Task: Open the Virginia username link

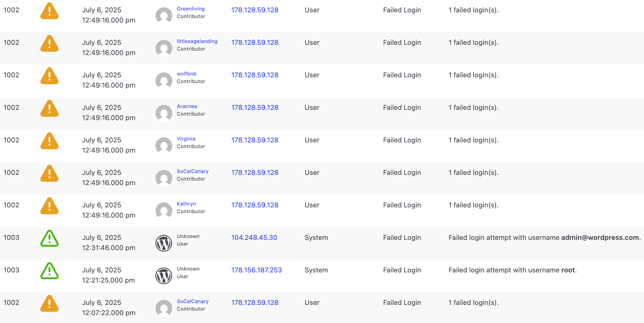Action: (x=186, y=139)
